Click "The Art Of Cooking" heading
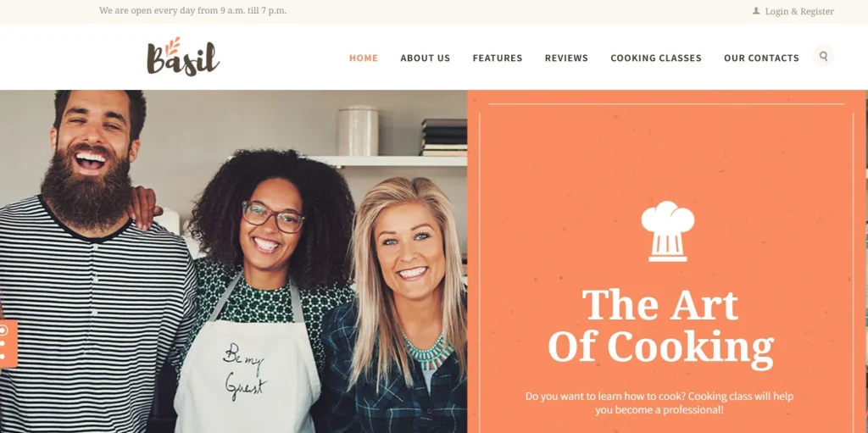 click(x=661, y=327)
